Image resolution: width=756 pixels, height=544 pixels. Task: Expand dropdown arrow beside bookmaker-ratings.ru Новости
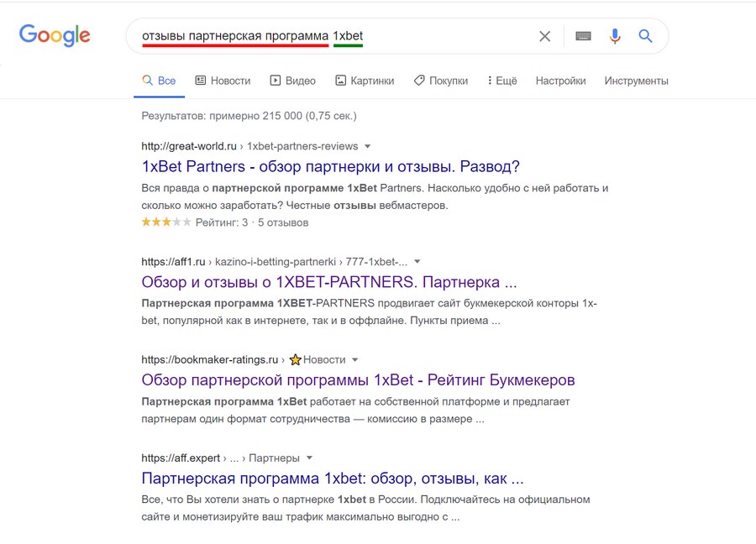[x=354, y=360]
